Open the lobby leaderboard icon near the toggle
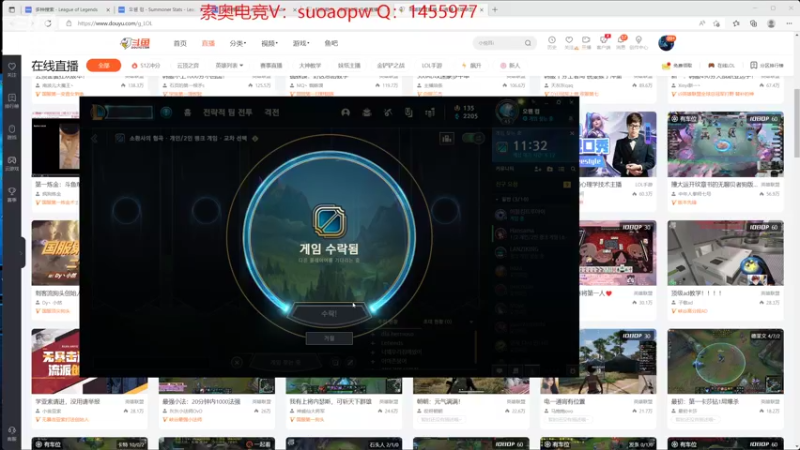The height and width of the screenshot is (450, 800). 446,138
